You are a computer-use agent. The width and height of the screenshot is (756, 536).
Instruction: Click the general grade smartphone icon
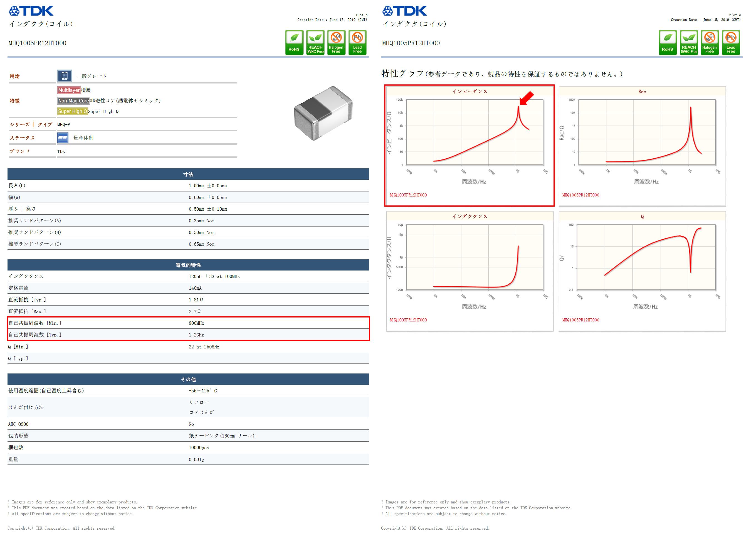pos(65,76)
